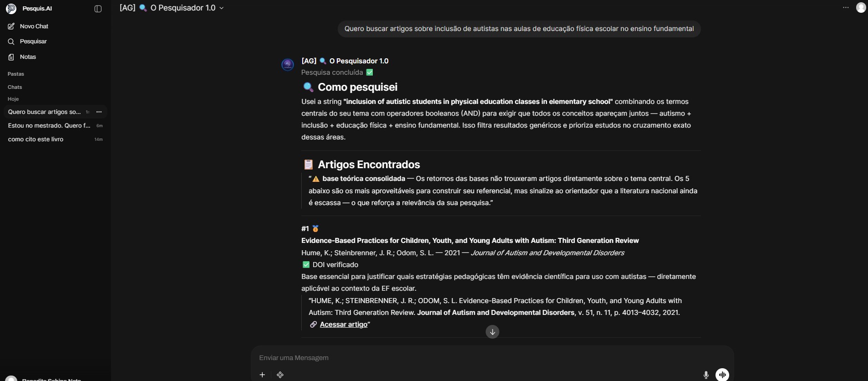Open options menu for 'Quero buscar artigos' chat
This screenshot has width=868, height=381.
[x=99, y=112]
